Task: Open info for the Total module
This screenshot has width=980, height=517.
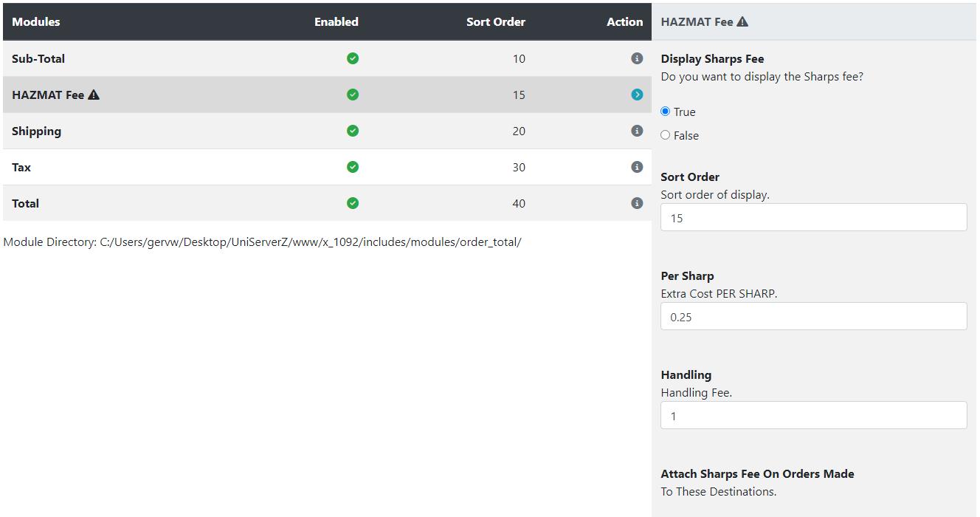Action: [637, 203]
